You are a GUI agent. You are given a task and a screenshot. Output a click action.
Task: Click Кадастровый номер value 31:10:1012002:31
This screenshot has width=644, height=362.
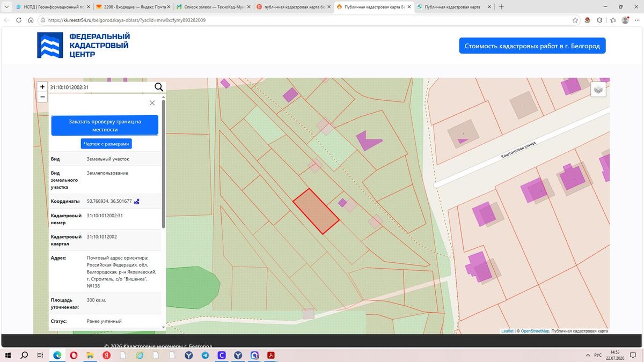point(105,216)
